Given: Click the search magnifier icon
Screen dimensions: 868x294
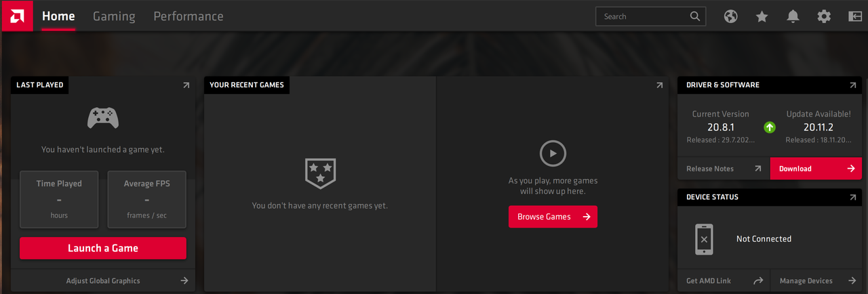Looking at the screenshot, I should coord(695,16).
